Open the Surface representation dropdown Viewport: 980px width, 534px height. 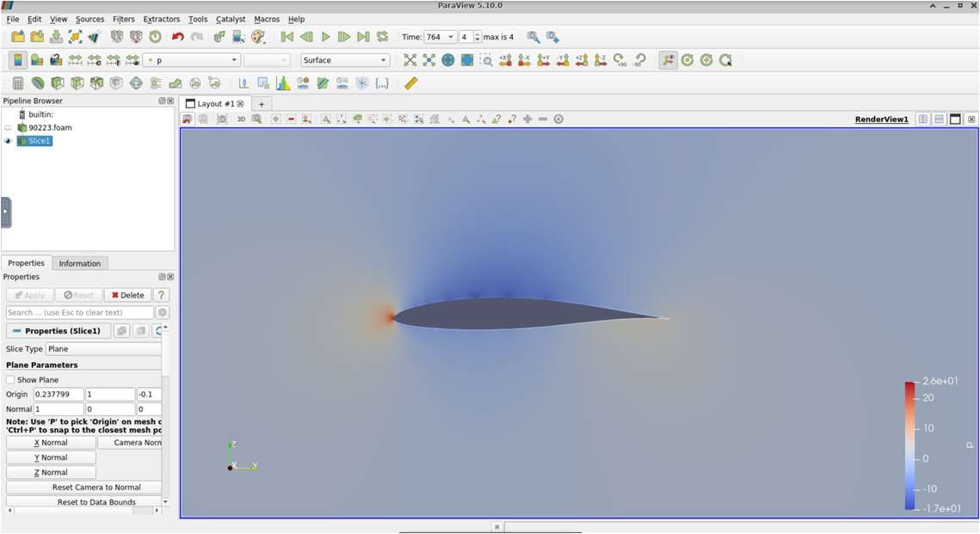[x=344, y=60]
